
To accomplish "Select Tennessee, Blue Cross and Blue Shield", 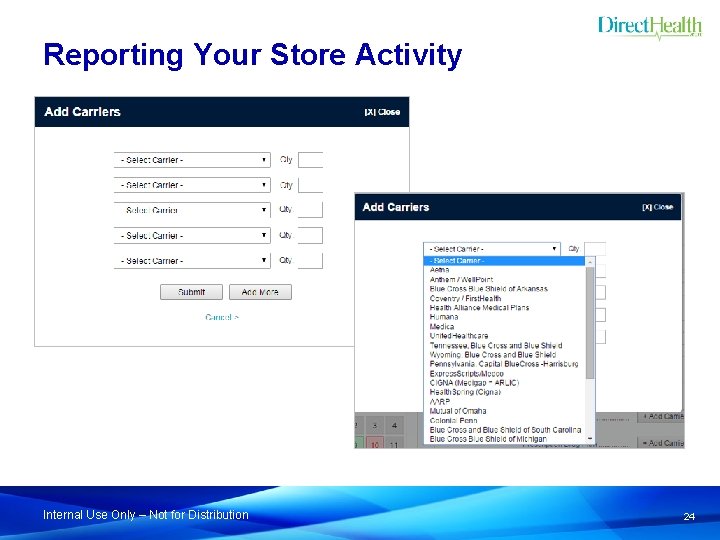I will click(504, 345).
